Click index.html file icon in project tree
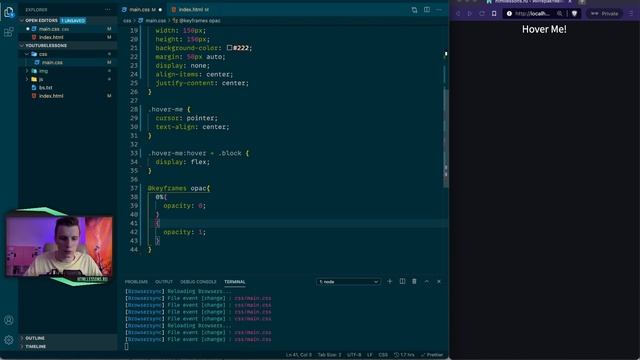Viewport: 640px width, 360px height. (x=34, y=96)
